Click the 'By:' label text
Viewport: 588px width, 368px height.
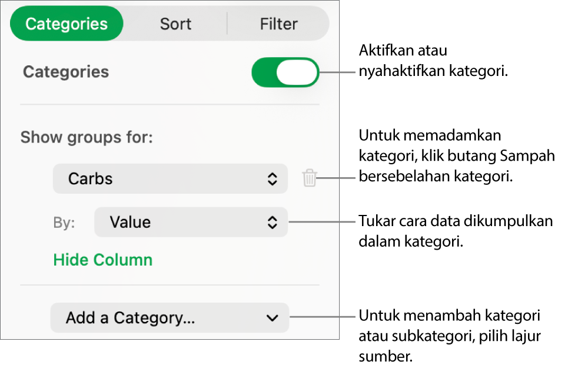tap(64, 223)
